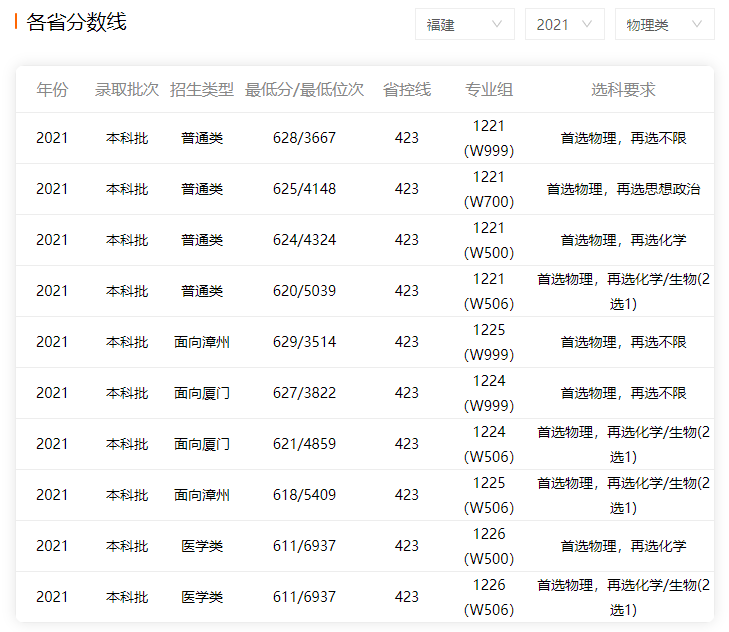Click 1226 (W500) major group cell

point(489,546)
